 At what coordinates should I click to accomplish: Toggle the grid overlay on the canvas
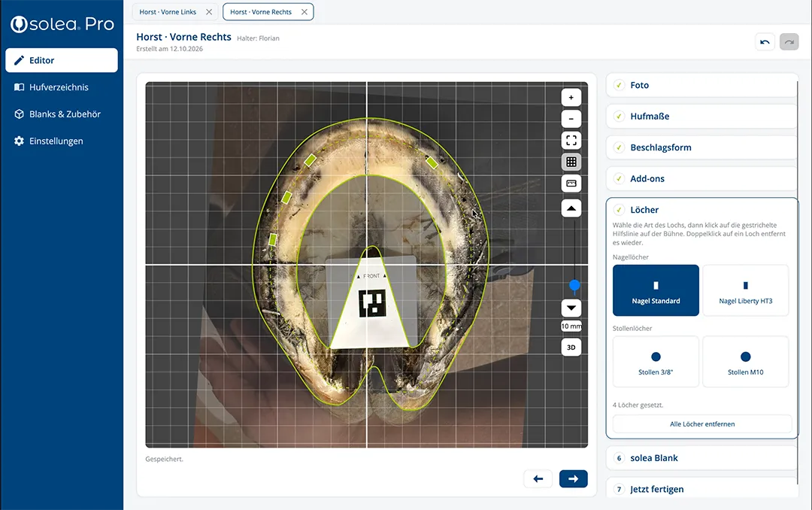coord(571,162)
